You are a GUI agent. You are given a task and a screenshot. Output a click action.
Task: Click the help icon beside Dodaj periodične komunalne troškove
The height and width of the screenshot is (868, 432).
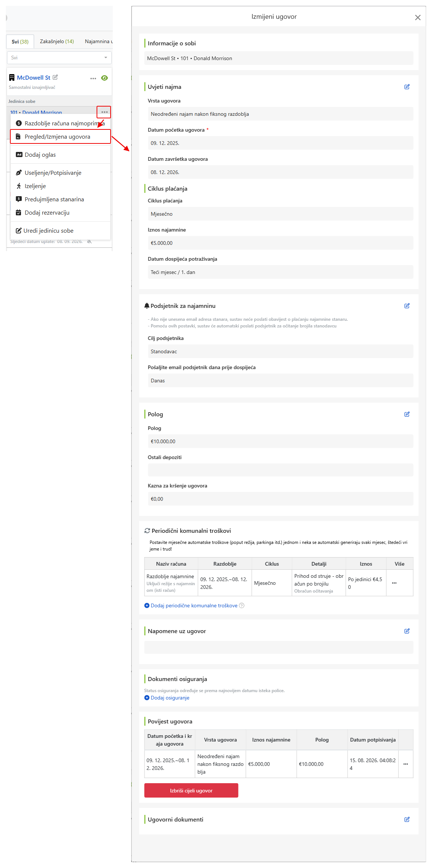242,605
